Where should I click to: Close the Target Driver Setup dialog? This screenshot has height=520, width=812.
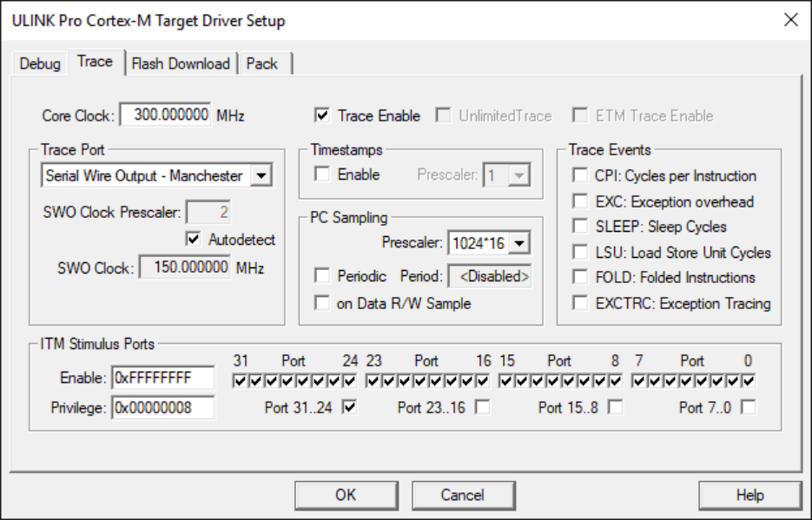click(791, 20)
